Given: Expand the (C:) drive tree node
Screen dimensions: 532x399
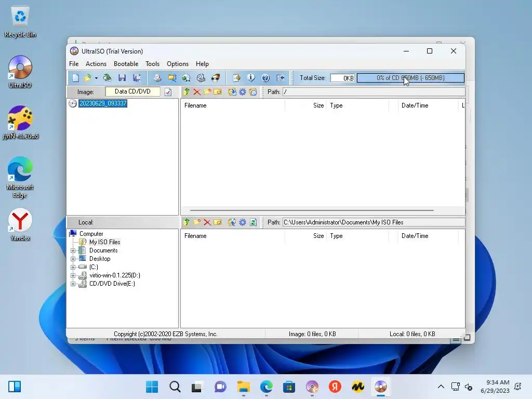Looking at the screenshot, I should tap(73, 268).
